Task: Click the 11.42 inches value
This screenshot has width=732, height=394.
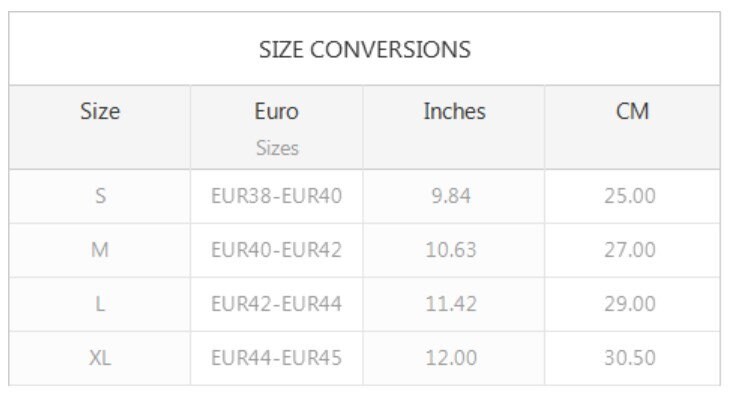Action: 451,304
